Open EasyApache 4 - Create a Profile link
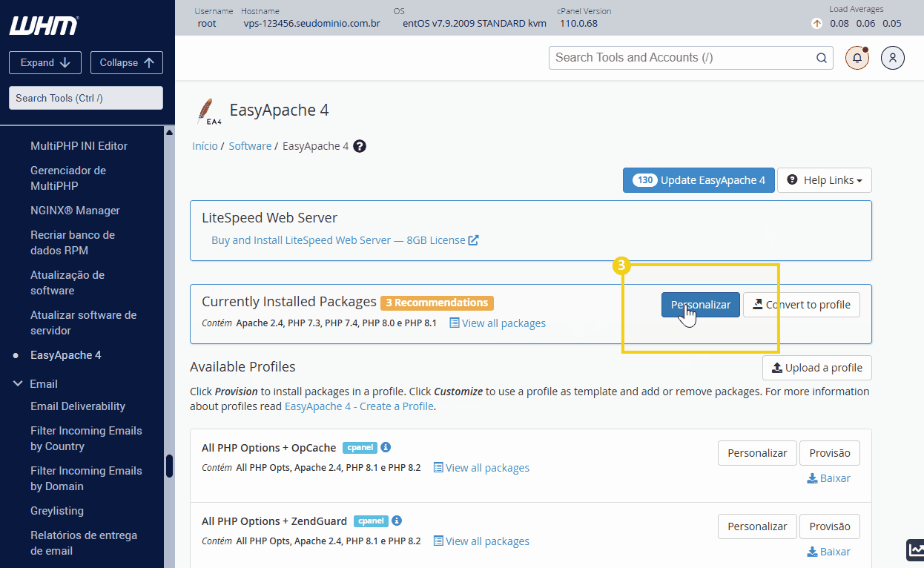The height and width of the screenshot is (568, 924). [359, 406]
